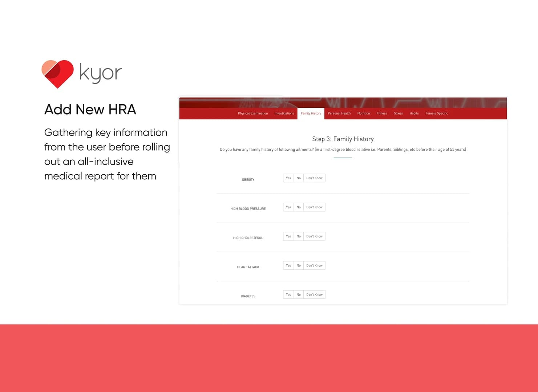Click the Add New HRA title
This screenshot has height=392, width=538.
click(90, 110)
